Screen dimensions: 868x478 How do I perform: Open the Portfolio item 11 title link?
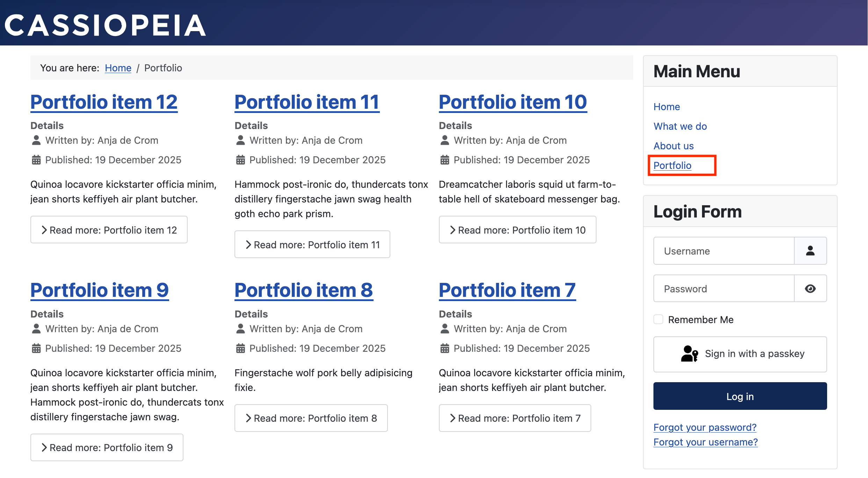tap(307, 102)
